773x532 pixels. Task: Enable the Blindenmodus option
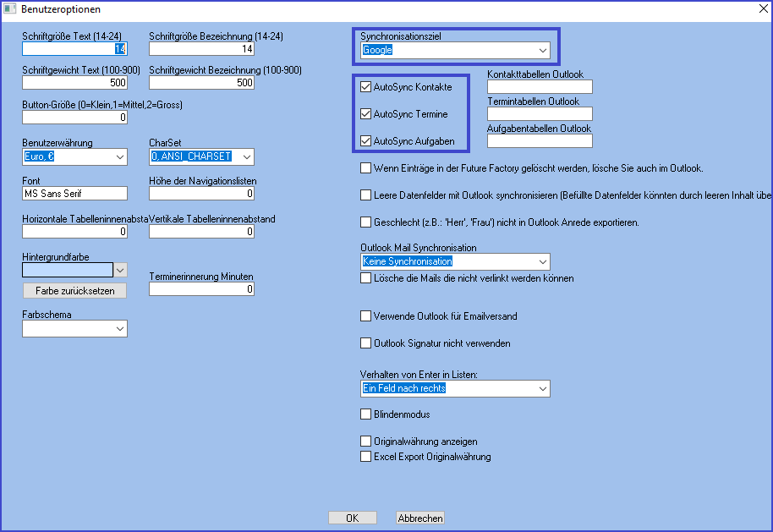pos(366,414)
